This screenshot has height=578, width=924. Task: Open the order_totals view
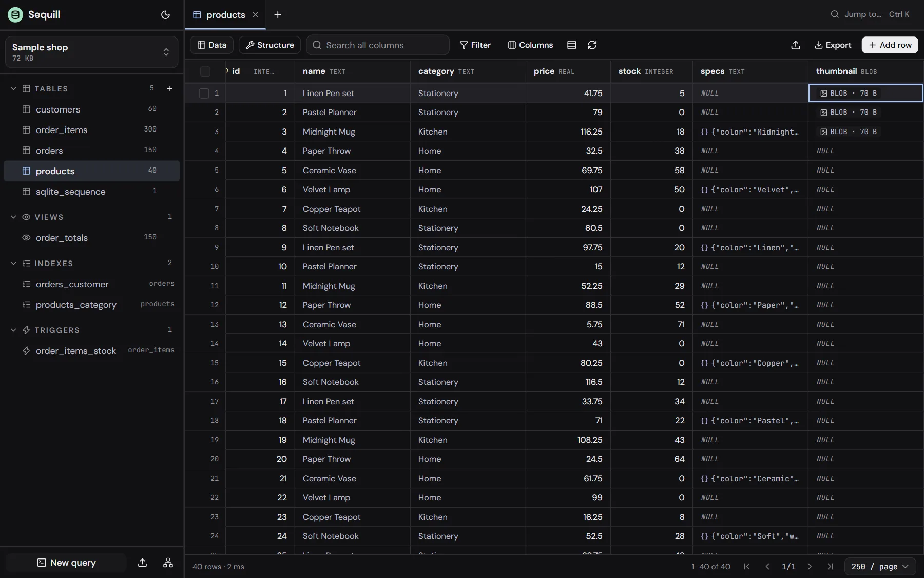click(91, 237)
